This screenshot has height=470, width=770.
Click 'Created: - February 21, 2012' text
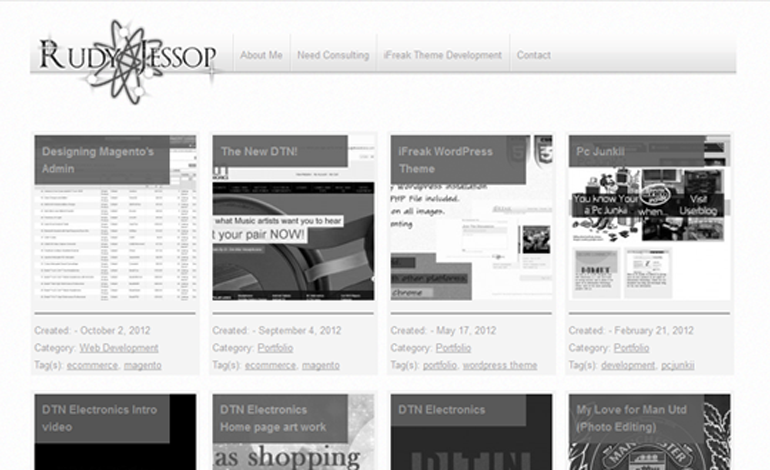(x=631, y=331)
